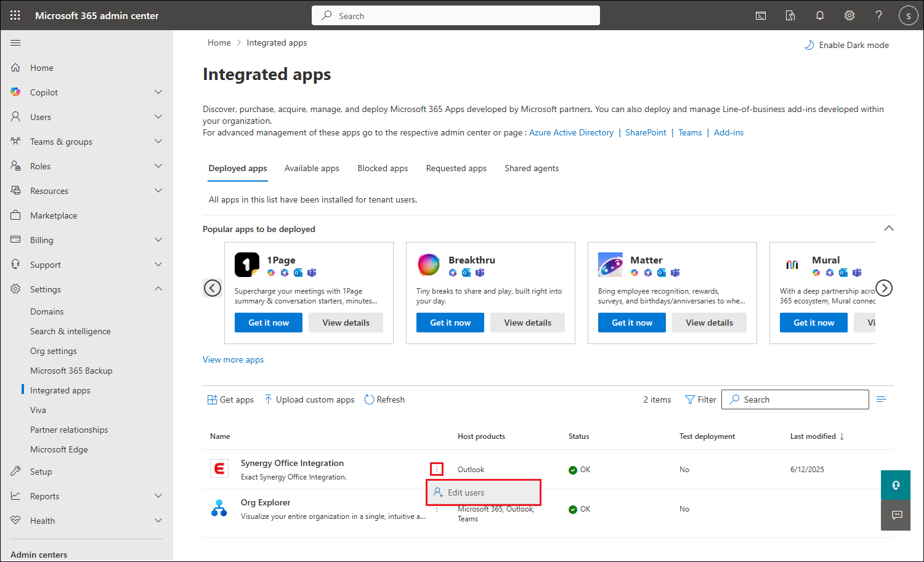Switch to the Available apps tab
This screenshot has width=924, height=562.
pyautogui.click(x=312, y=168)
